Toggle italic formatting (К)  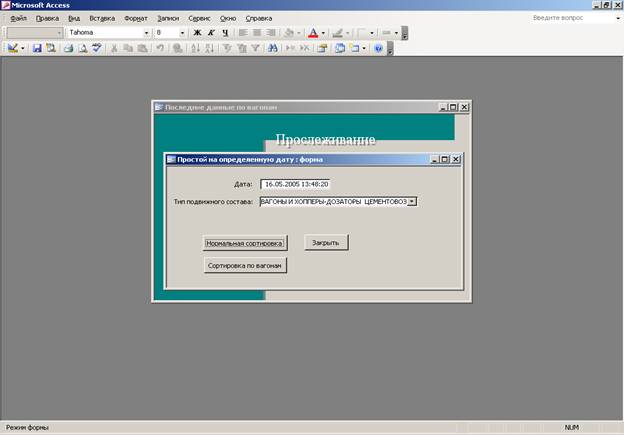click(x=211, y=32)
